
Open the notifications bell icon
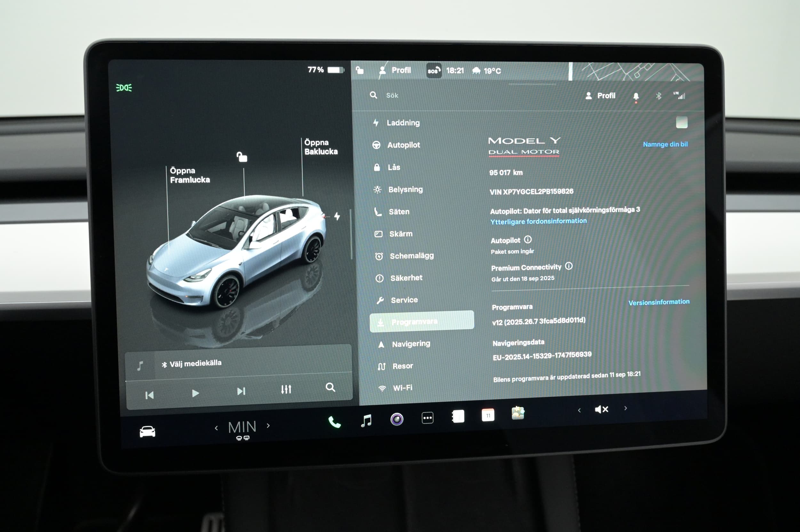(x=636, y=96)
